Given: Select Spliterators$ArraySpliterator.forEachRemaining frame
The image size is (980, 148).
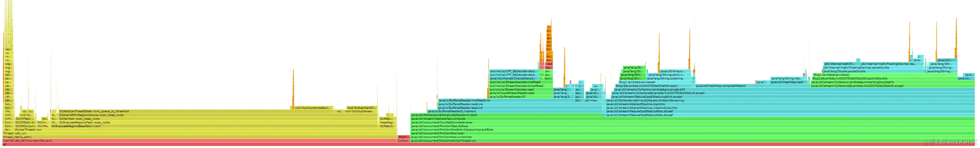Looking at the screenshot, I should click(790, 100).
